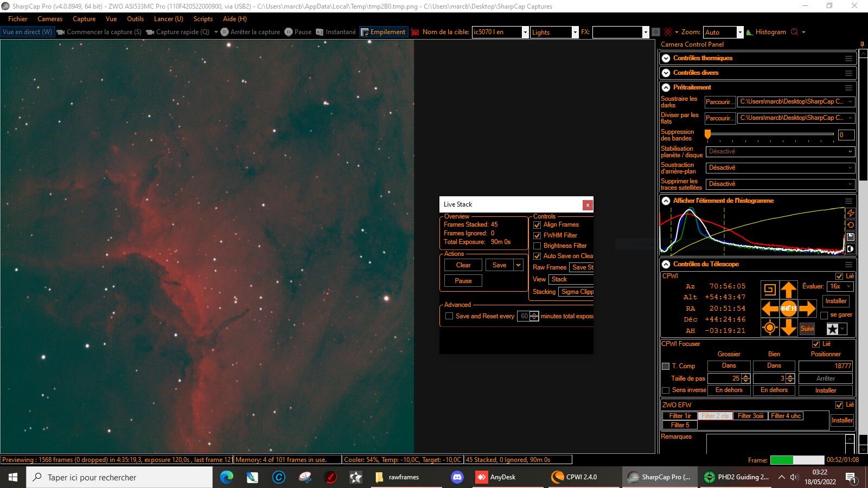The image size is (868, 488).
Task: Toggle the CPWI Lié checkbox
Action: click(839, 276)
